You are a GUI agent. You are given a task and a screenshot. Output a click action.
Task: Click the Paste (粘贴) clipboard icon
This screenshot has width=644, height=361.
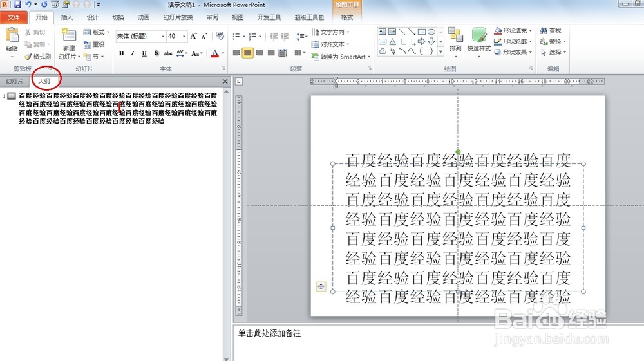tap(12, 35)
